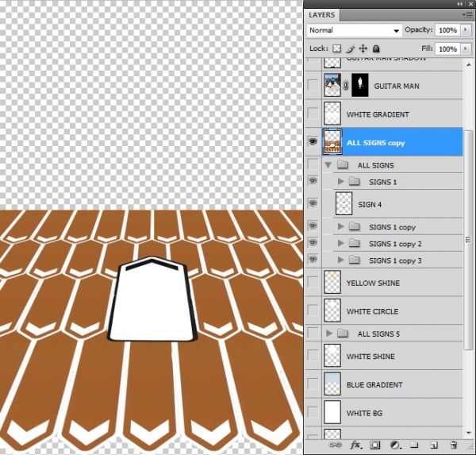Show YELLOW SHINE layer visibility
Viewport: 476px width, 455px height.
313,282
